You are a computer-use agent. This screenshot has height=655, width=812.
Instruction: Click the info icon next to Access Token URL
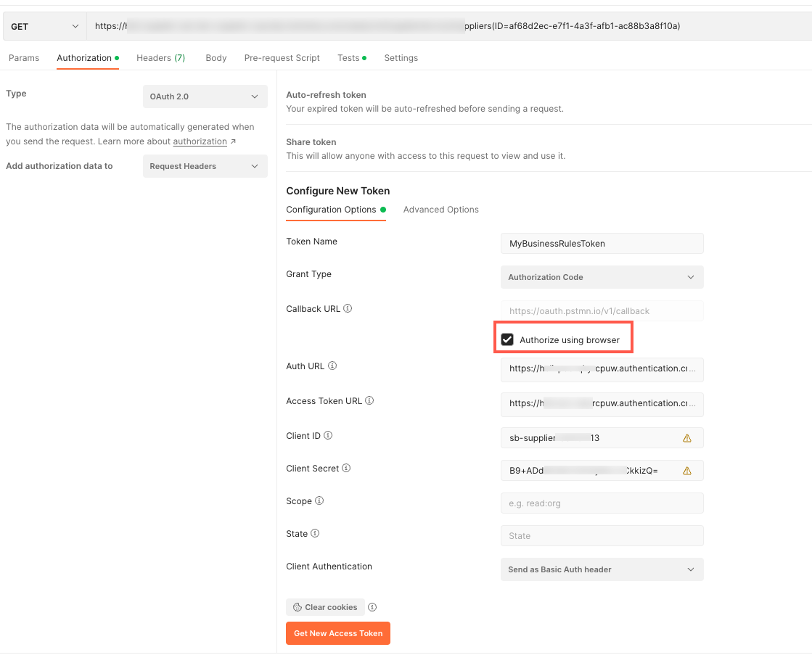[370, 400]
